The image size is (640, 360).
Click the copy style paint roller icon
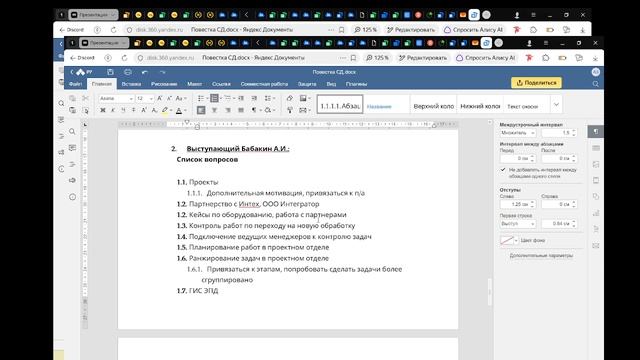pos(289,110)
